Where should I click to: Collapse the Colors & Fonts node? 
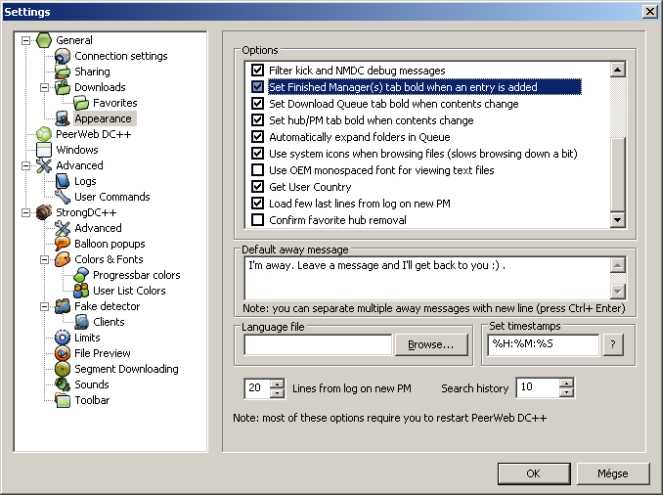[x=44, y=259]
